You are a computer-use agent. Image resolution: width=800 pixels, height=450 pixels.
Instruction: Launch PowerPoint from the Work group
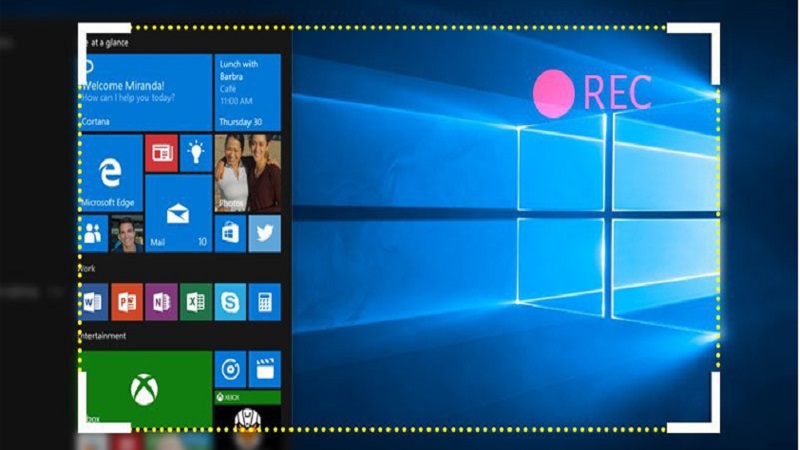(x=127, y=302)
